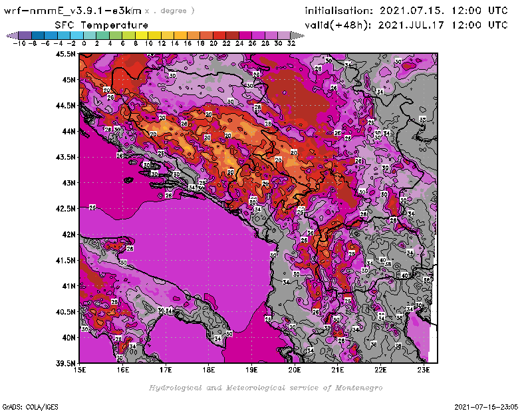Click the 39.5N latitude axis label

[65, 364]
